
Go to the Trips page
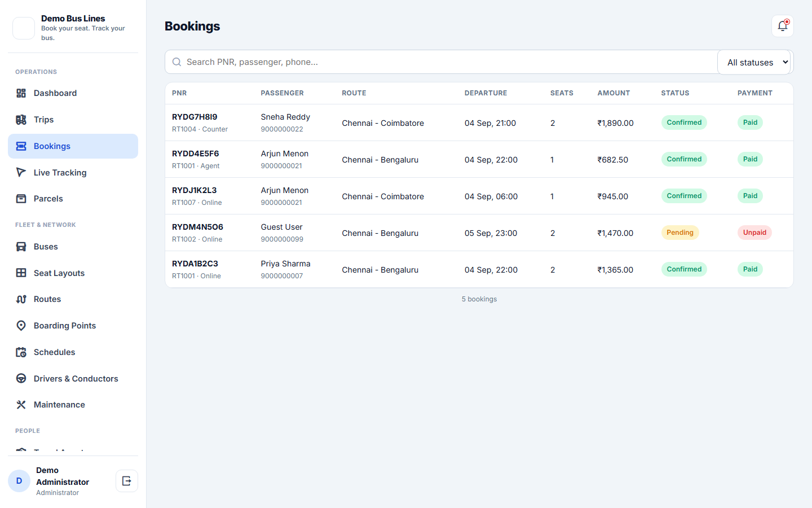73,120
